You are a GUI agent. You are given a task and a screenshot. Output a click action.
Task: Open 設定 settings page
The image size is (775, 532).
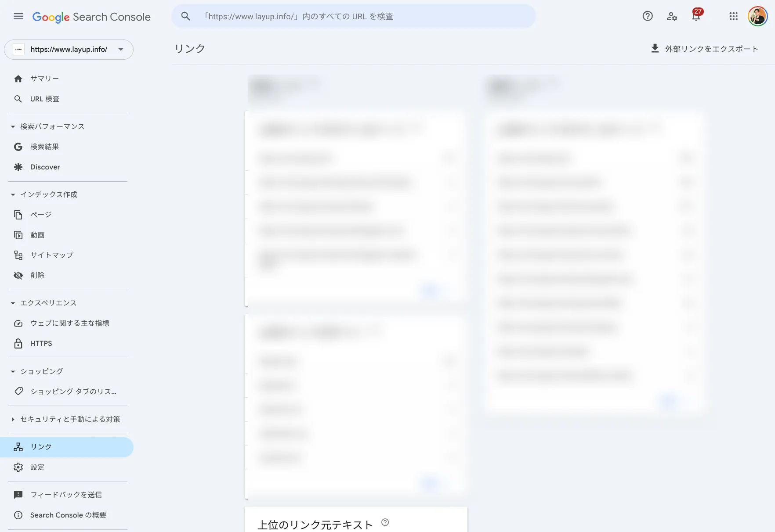click(x=37, y=467)
